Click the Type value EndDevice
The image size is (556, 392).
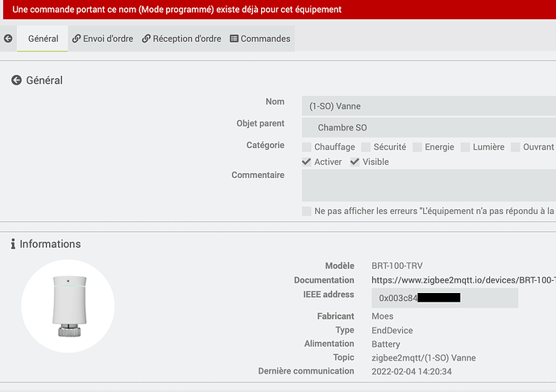click(x=392, y=330)
